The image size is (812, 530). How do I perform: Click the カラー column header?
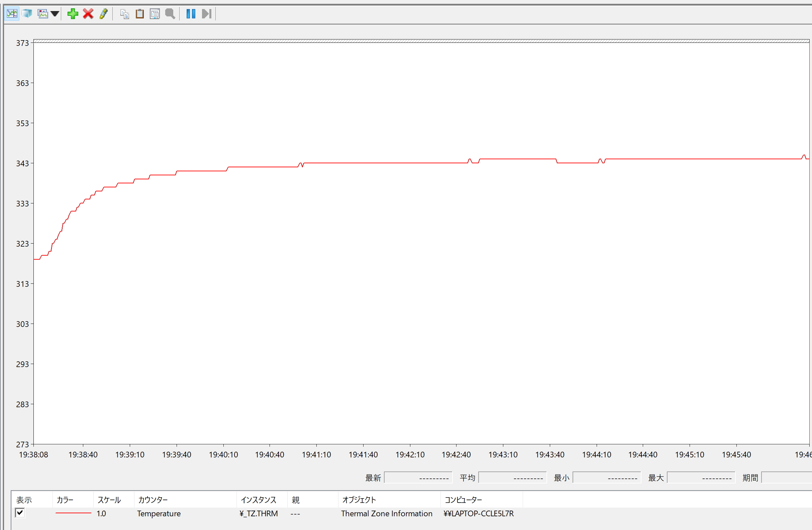(73, 500)
